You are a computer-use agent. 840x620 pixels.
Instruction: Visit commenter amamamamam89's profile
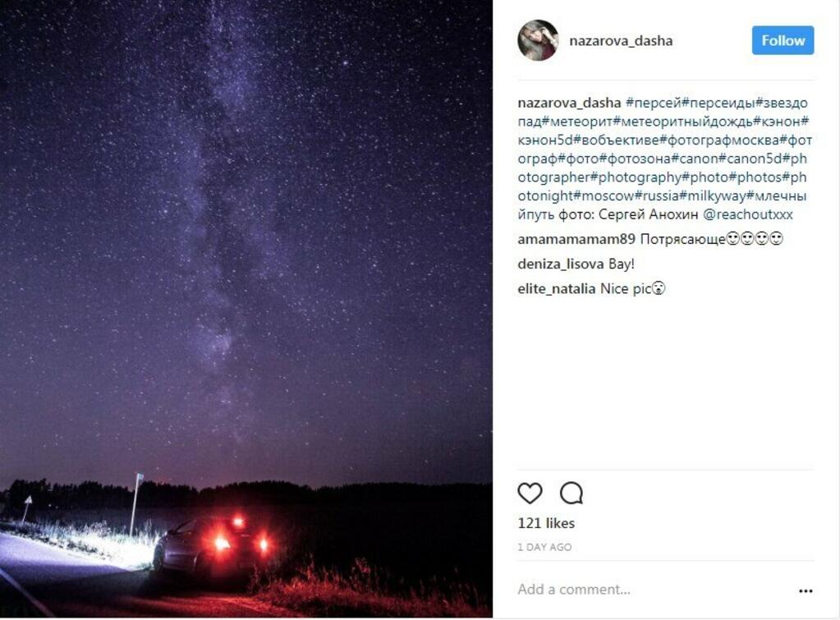point(576,239)
